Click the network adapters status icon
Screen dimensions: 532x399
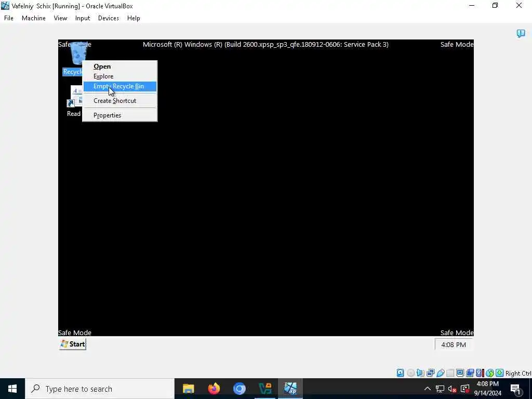pyautogui.click(x=430, y=373)
